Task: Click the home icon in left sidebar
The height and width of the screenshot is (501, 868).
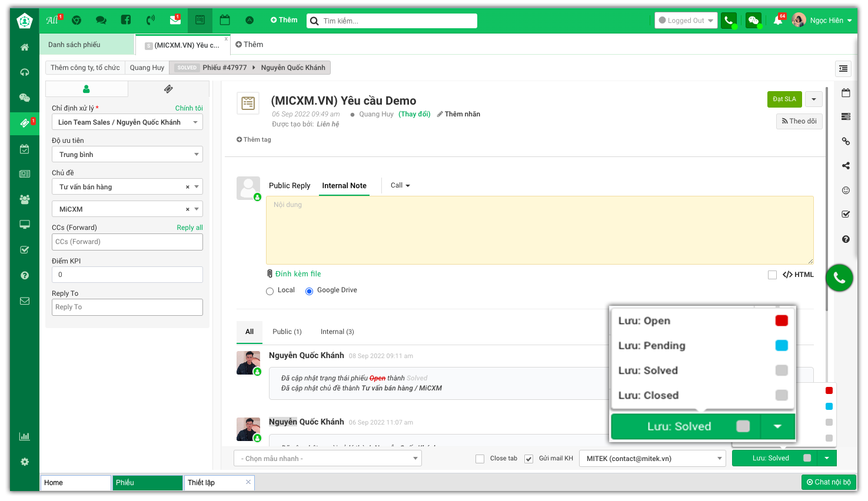Action: point(25,47)
